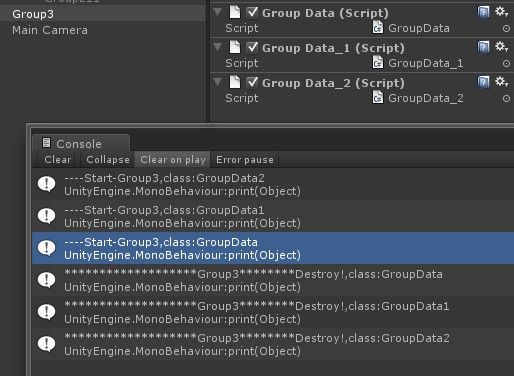Toggle Error pause in Console
514x376 pixels.
[x=245, y=160]
